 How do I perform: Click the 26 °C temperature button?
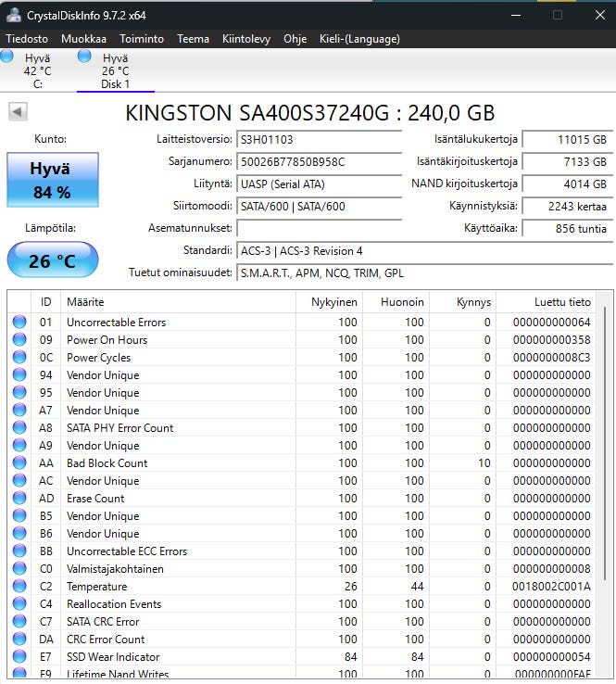coord(53,260)
